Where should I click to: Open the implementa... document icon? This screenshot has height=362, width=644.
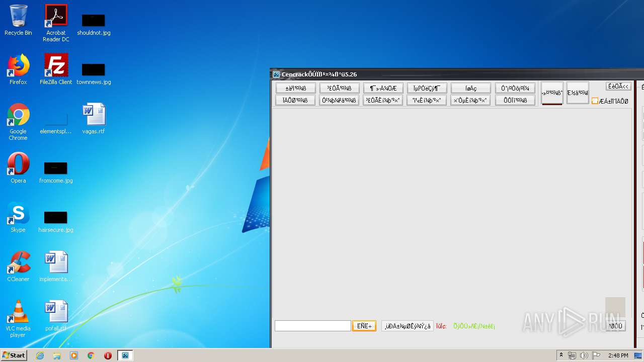[56, 266]
